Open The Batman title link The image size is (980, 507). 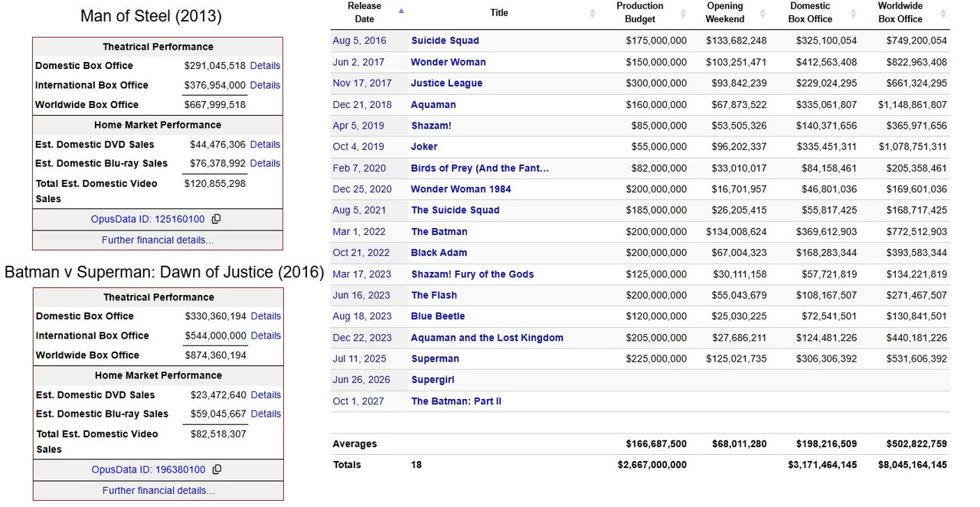tap(439, 231)
